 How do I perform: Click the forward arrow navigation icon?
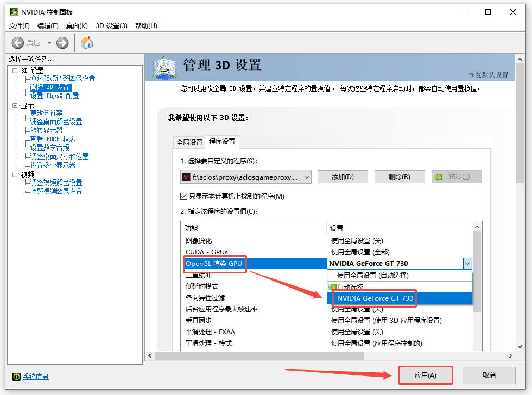(x=62, y=43)
